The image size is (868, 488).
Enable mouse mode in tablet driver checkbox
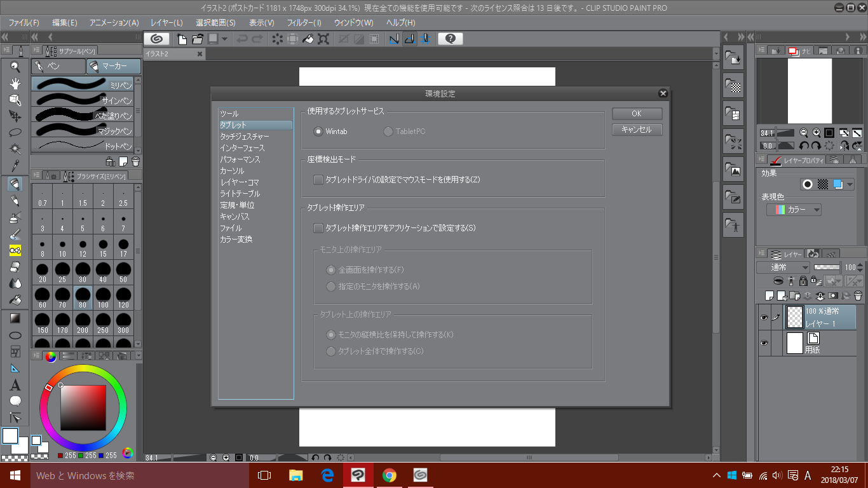point(318,180)
